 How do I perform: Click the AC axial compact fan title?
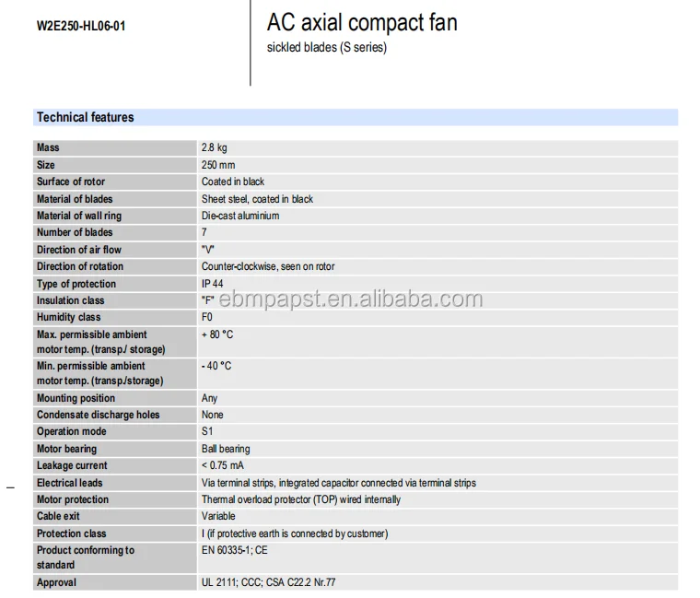[x=361, y=23]
